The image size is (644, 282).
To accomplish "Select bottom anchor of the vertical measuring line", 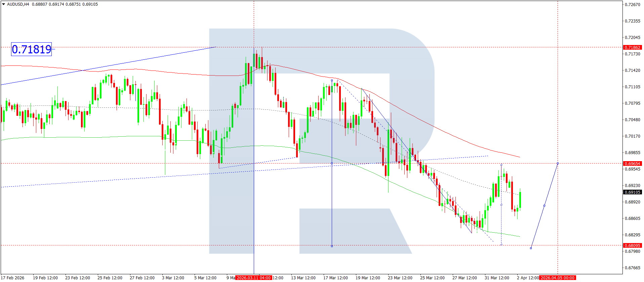I will point(332,246).
